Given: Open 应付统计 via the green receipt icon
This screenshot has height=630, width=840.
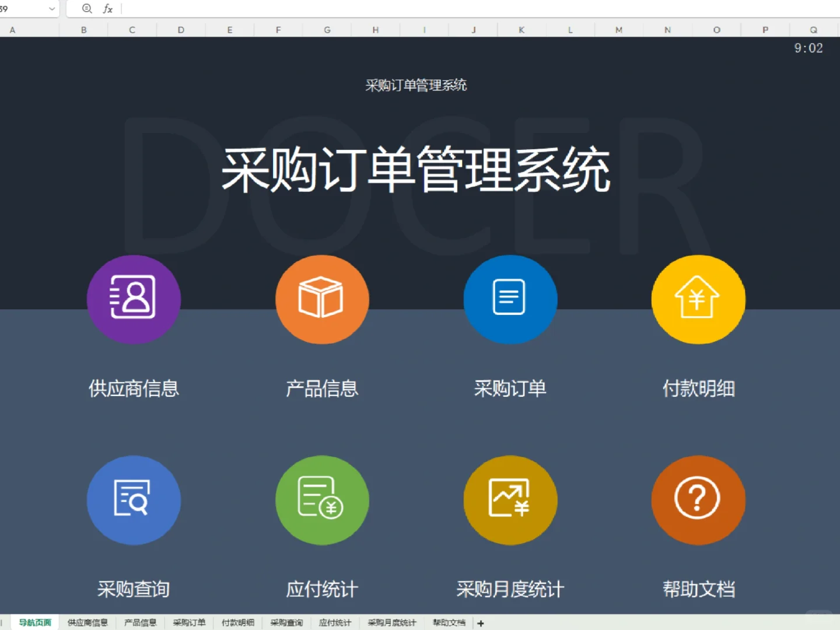Looking at the screenshot, I should [321, 500].
